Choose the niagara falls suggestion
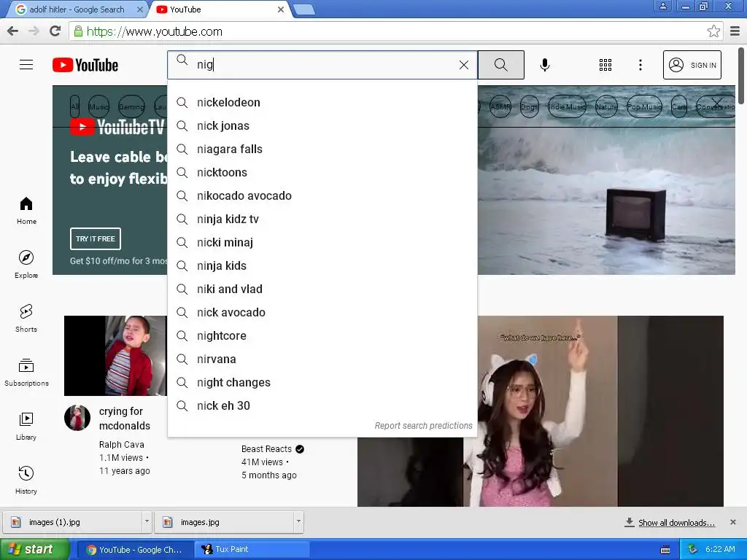 (322, 149)
